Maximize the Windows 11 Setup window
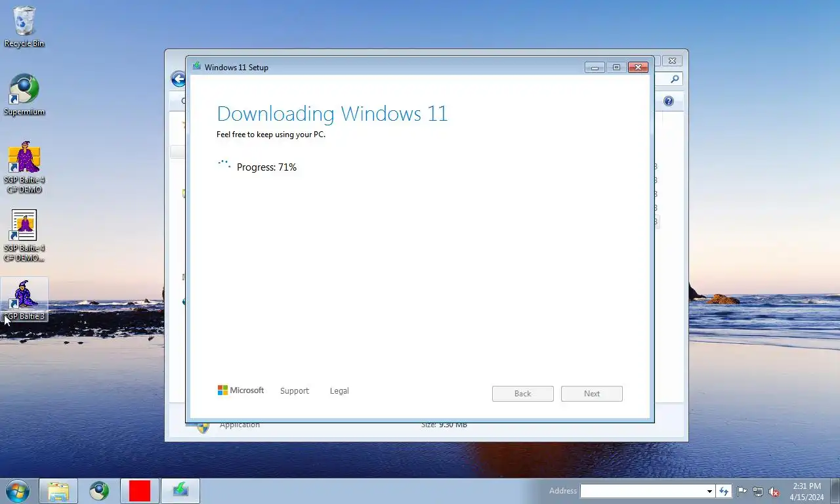 point(616,67)
